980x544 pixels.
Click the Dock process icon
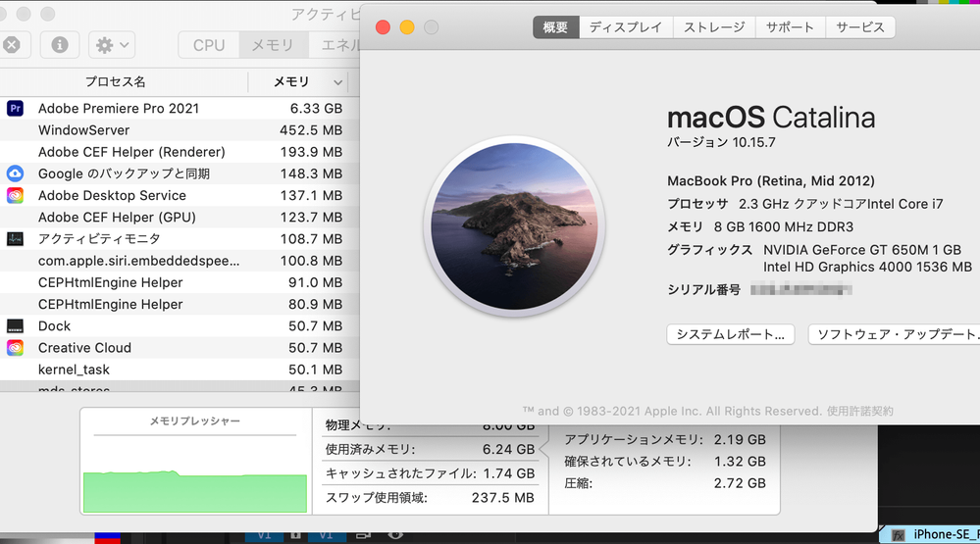[x=15, y=326]
